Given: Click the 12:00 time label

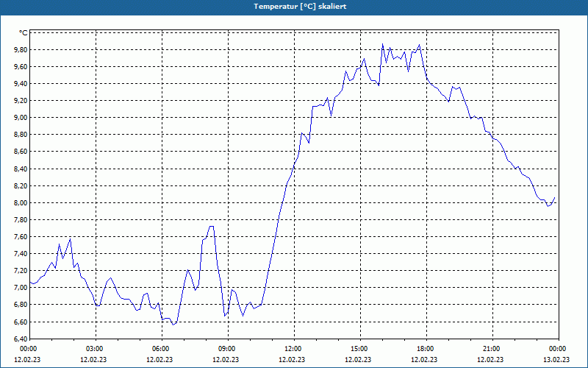Looking at the screenshot, I should 294,349.
